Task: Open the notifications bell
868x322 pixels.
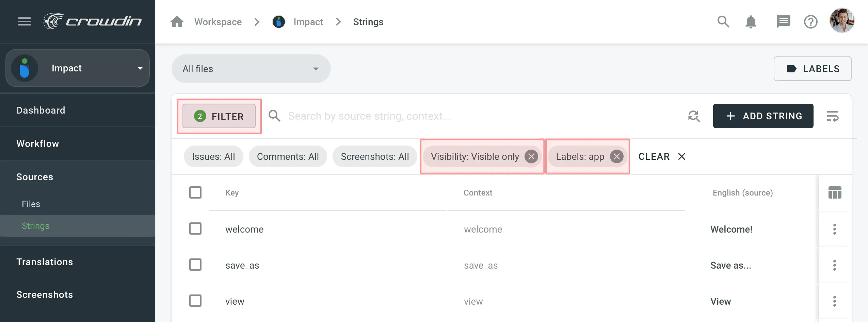Action: (751, 21)
